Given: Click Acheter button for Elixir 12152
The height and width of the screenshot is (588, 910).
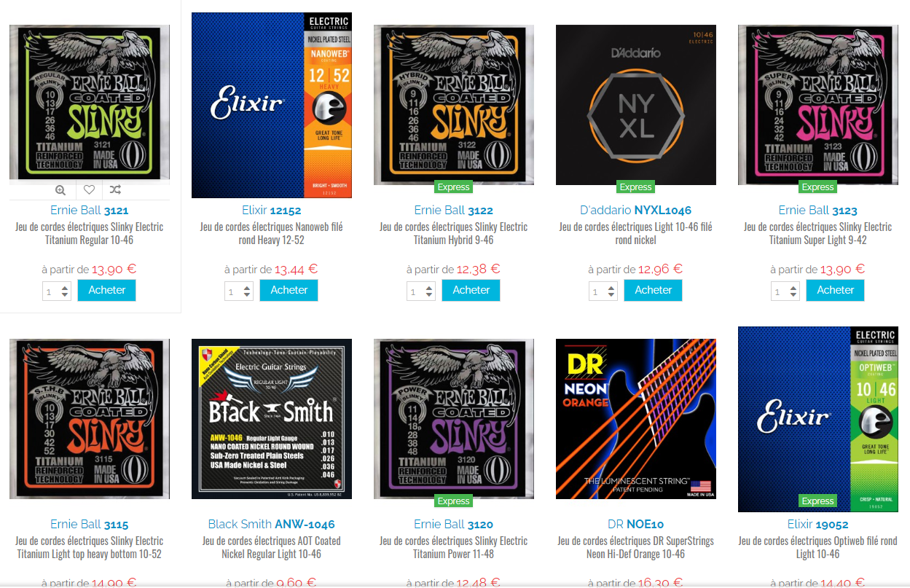Looking at the screenshot, I should (289, 290).
